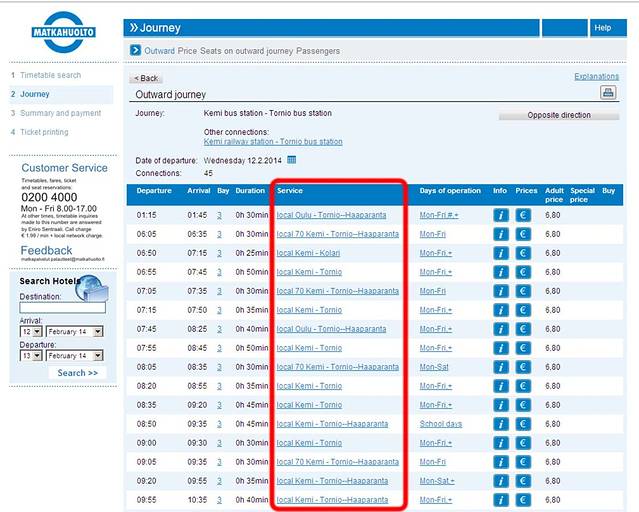The image size is (639, 512).
Task: Show info for the 07:05 departure
Action: (x=501, y=291)
